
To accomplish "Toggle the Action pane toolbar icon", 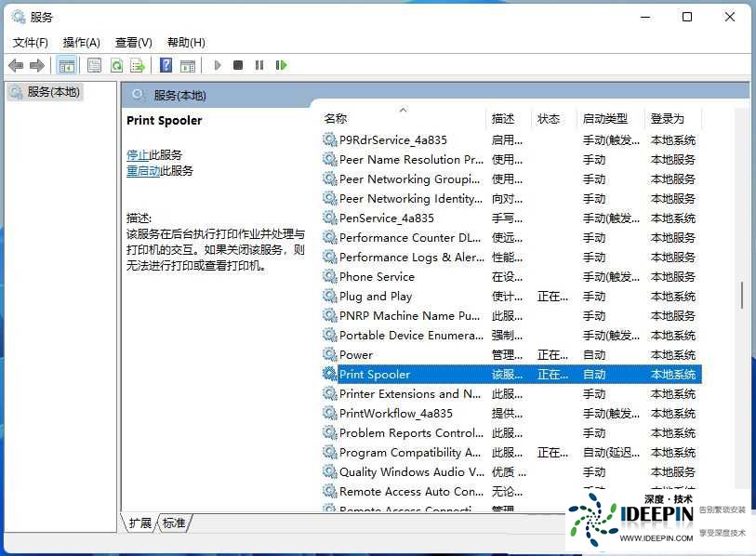I will (188, 66).
